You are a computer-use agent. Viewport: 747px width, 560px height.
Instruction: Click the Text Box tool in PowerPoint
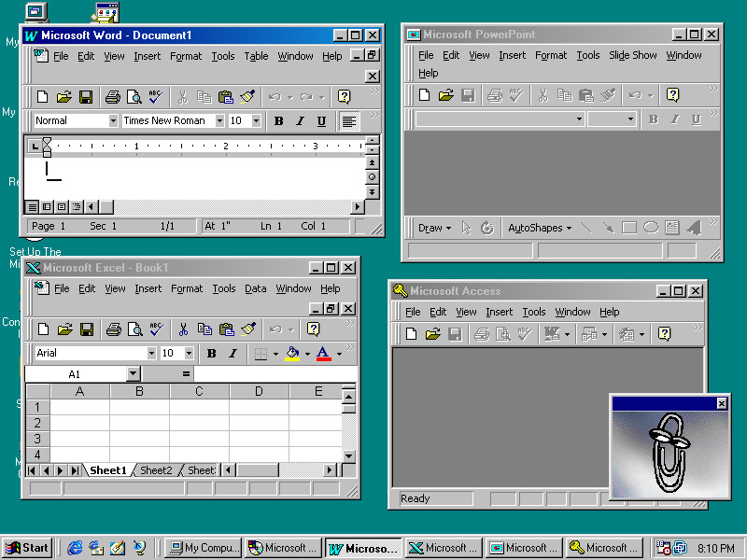pos(672,228)
